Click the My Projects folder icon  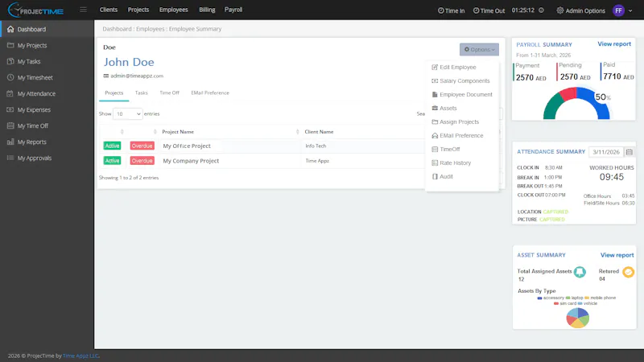[x=10, y=45]
